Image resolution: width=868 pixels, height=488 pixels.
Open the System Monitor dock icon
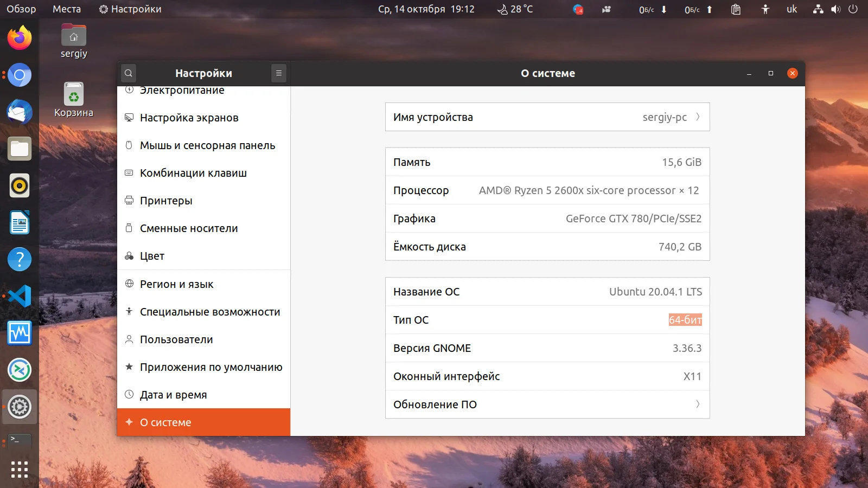(20, 333)
